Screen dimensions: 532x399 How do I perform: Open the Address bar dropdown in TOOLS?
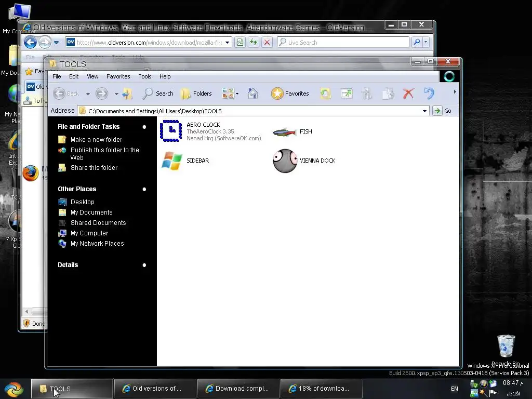424,111
